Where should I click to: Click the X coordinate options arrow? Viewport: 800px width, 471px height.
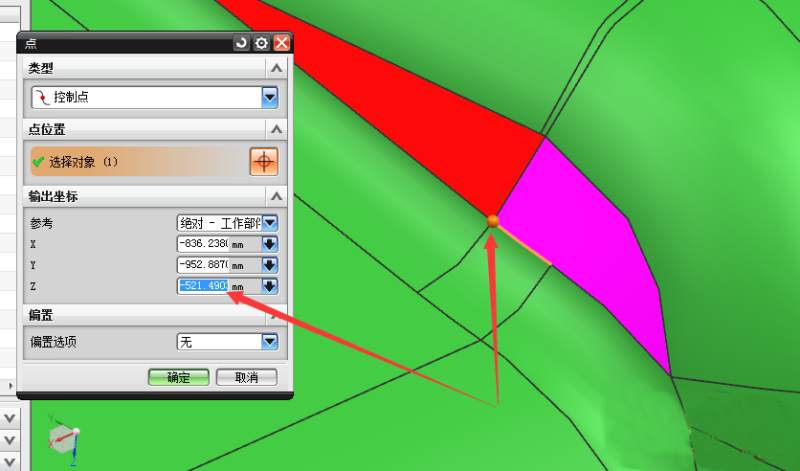tap(269, 244)
